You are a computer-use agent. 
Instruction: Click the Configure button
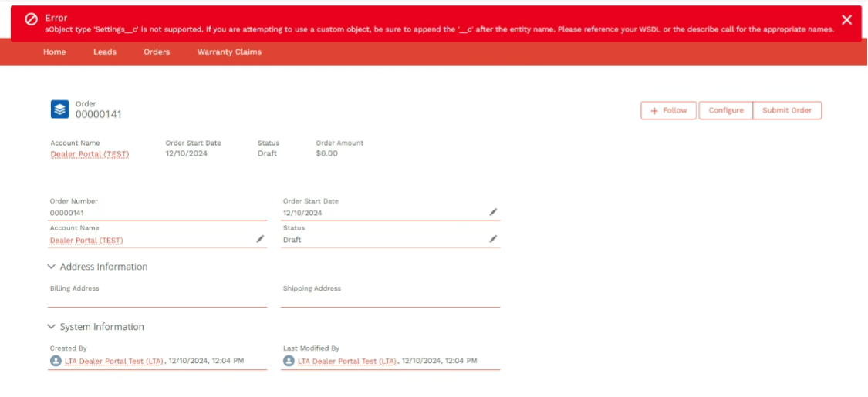pyautogui.click(x=726, y=110)
